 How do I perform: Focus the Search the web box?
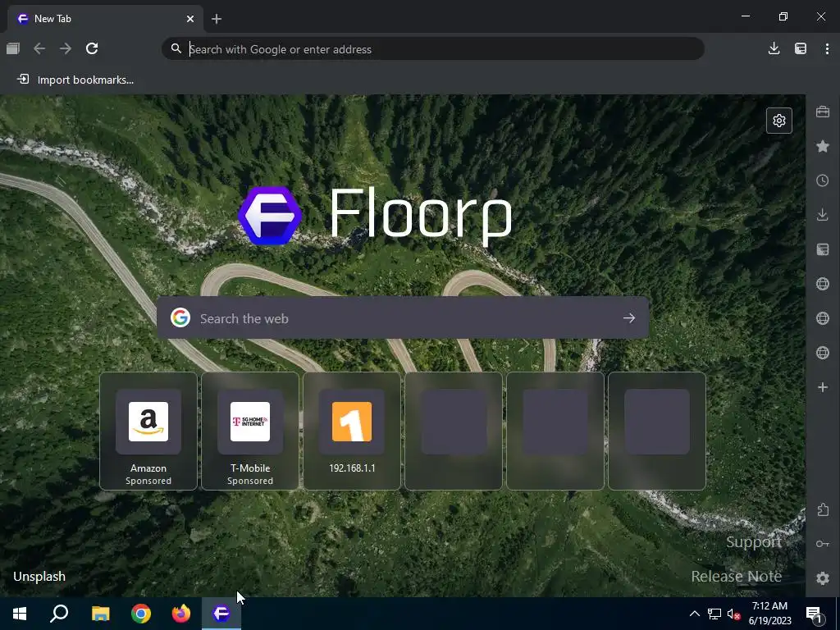(403, 318)
